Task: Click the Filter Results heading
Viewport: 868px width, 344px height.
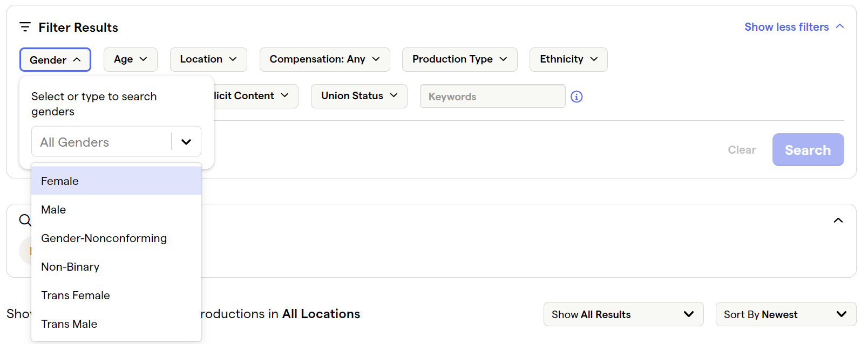Action: 78,27
